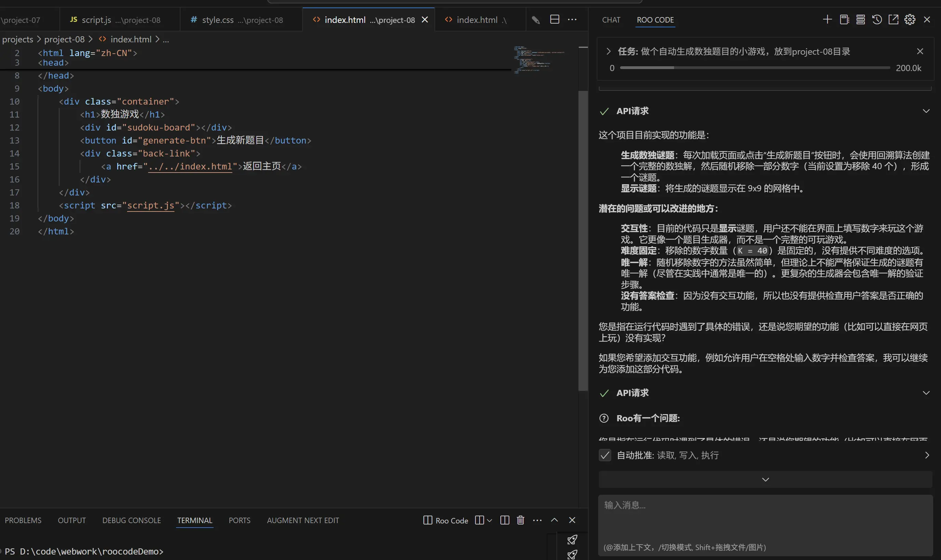The image size is (941, 560).
Task: Click the paintbrush icon in editor toolbar
Action: coord(536,19)
